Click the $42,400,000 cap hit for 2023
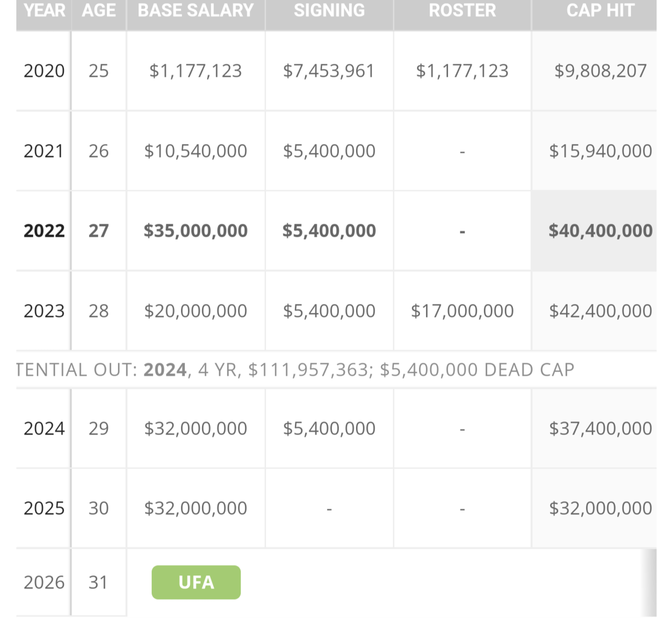 coord(600,311)
